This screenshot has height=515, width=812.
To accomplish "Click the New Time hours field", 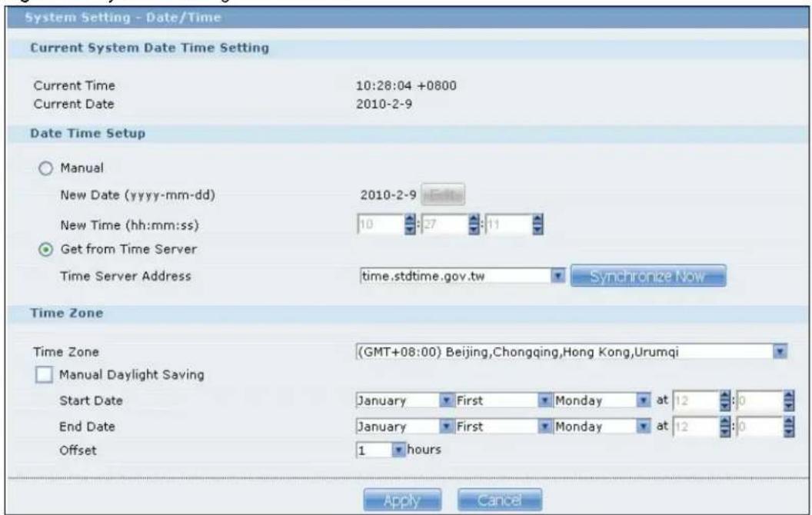I will pos(381,224).
